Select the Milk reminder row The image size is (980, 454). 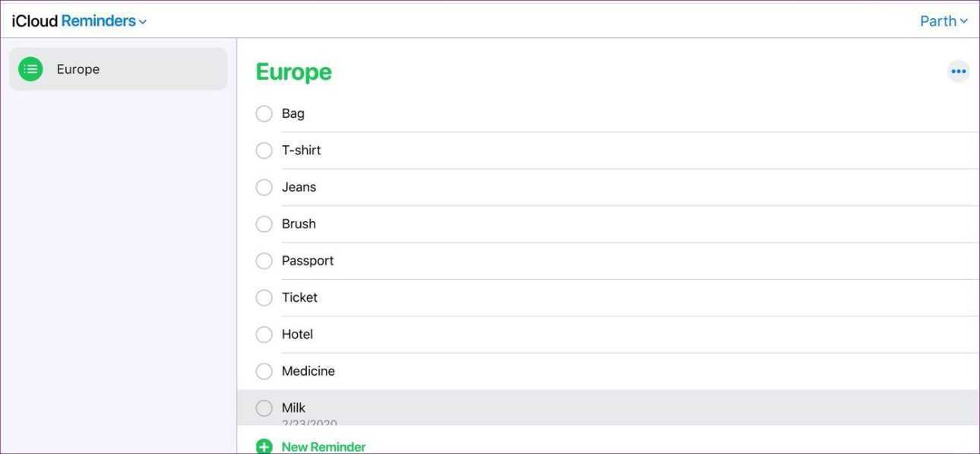608,408
